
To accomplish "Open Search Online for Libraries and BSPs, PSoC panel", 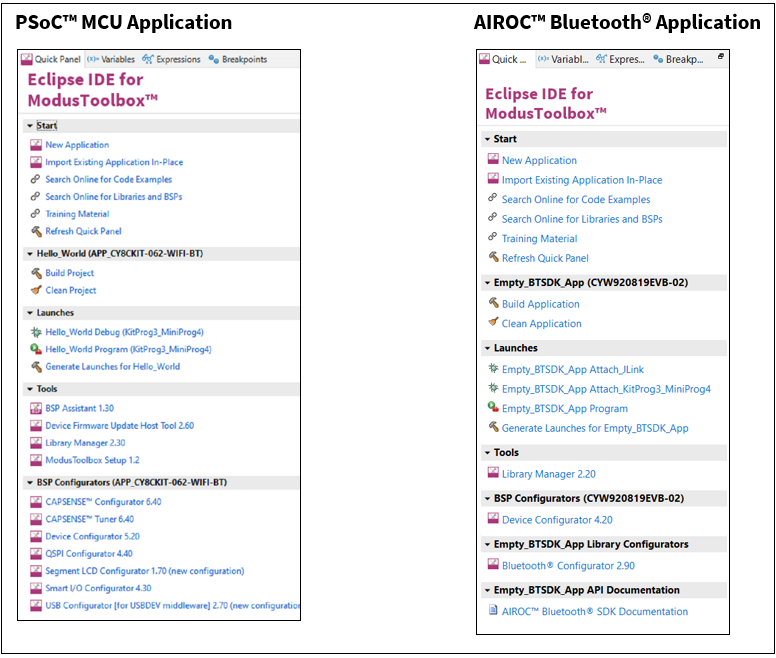I will [114, 197].
